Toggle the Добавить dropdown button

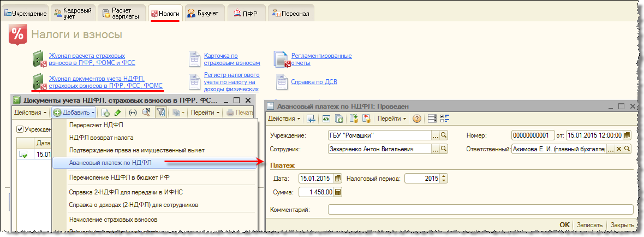74,112
